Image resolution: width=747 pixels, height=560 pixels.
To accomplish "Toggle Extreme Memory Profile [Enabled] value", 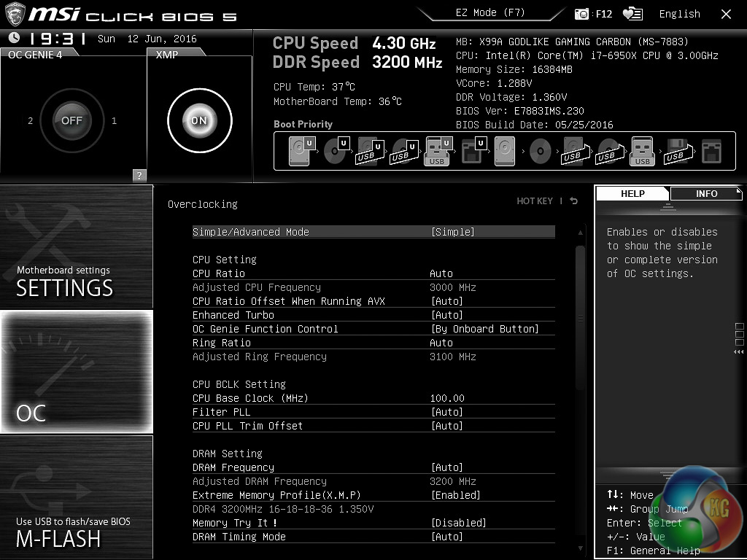I will pyautogui.click(x=456, y=495).
